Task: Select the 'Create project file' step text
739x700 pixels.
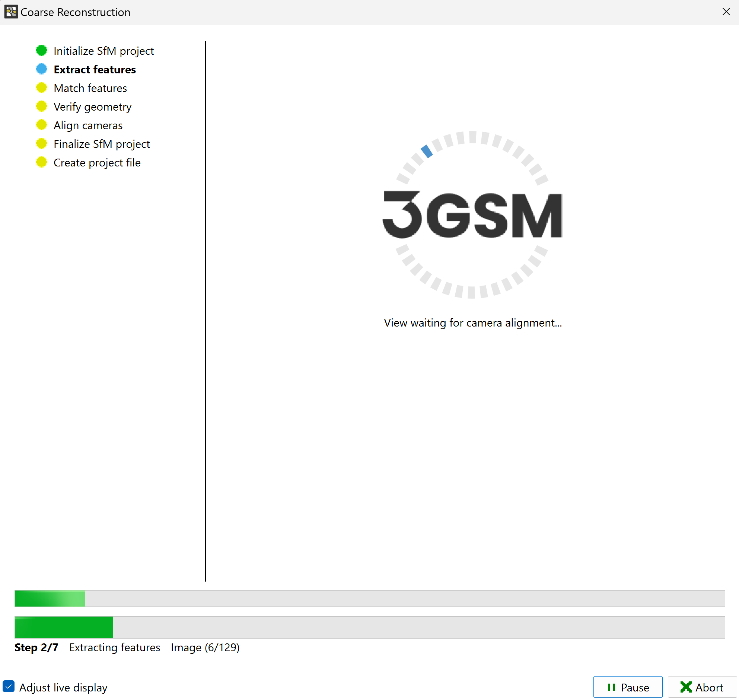Action: (x=97, y=163)
